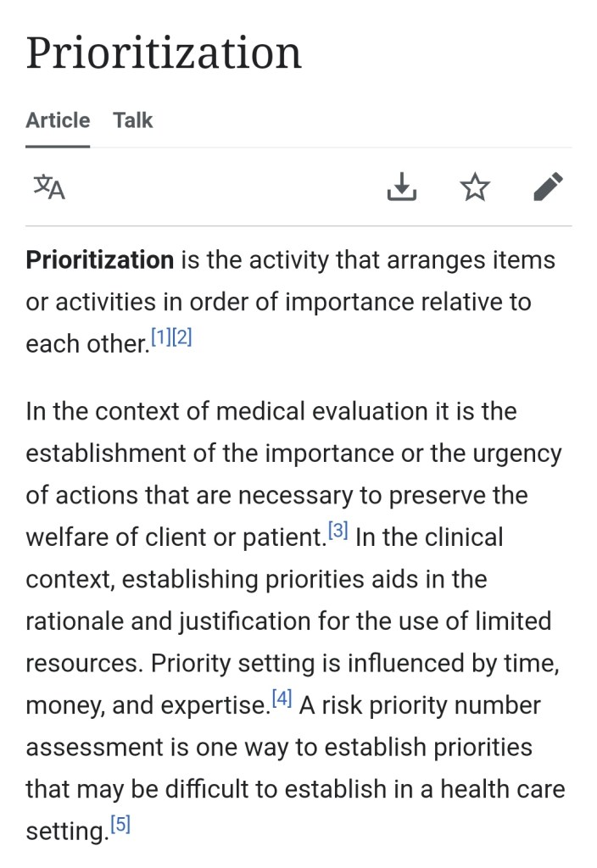Click the download page icon

coord(402,186)
